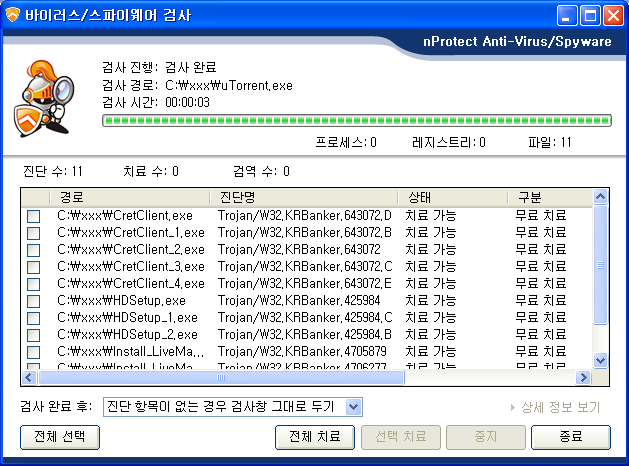Image resolution: width=629 pixels, height=466 pixels.
Task: Click the 검역 수: 0 counter
Action: [262, 172]
